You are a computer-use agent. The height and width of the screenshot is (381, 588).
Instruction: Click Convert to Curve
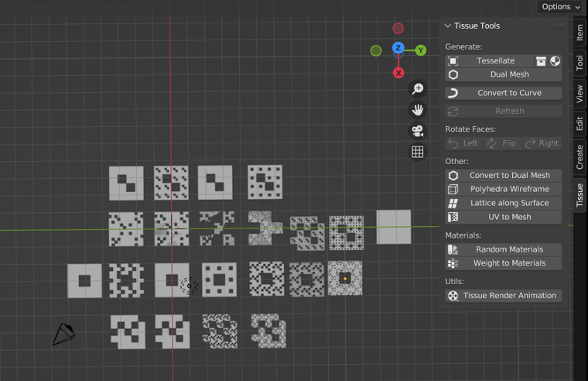pos(503,93)
